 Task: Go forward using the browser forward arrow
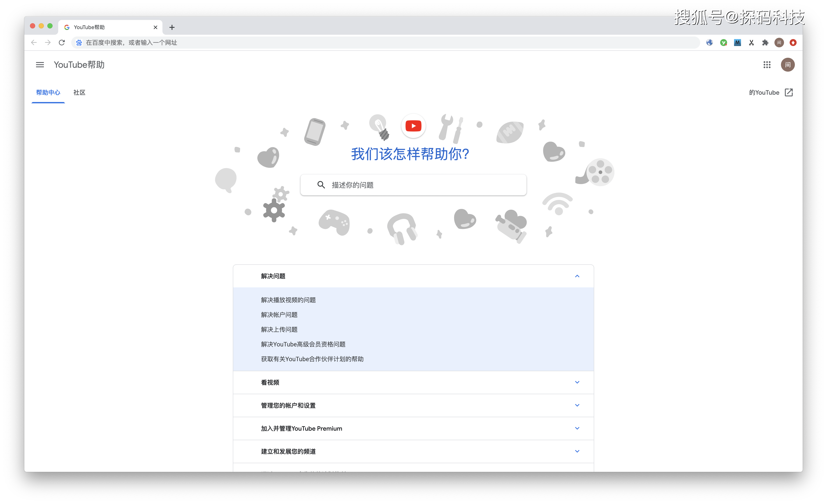pyautogui.click(x=48, y=43)
